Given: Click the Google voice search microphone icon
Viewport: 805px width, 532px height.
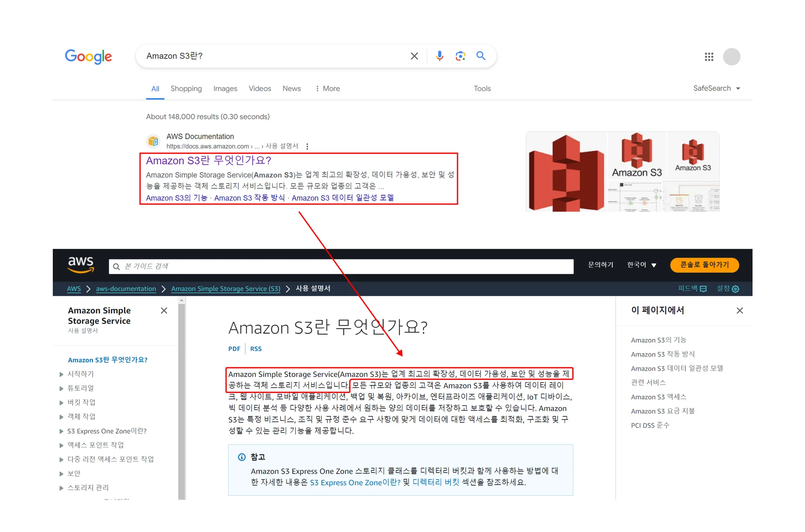Looking at the screenshot, I should click(439, 56).
